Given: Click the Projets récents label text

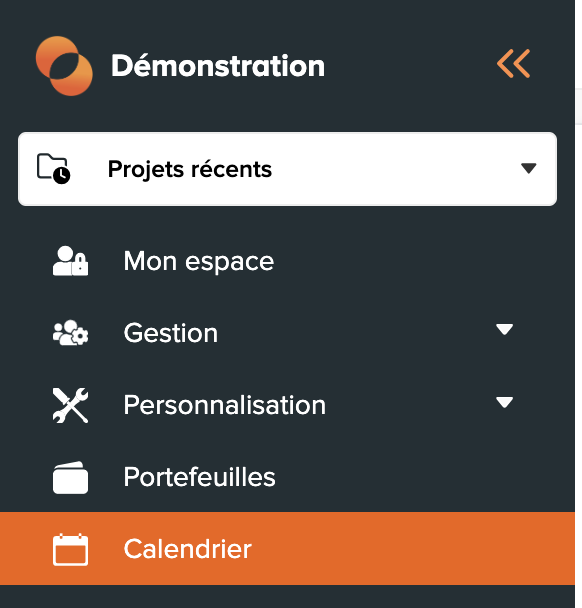Looking at the screenshot, I should click(x=190, y=169).
